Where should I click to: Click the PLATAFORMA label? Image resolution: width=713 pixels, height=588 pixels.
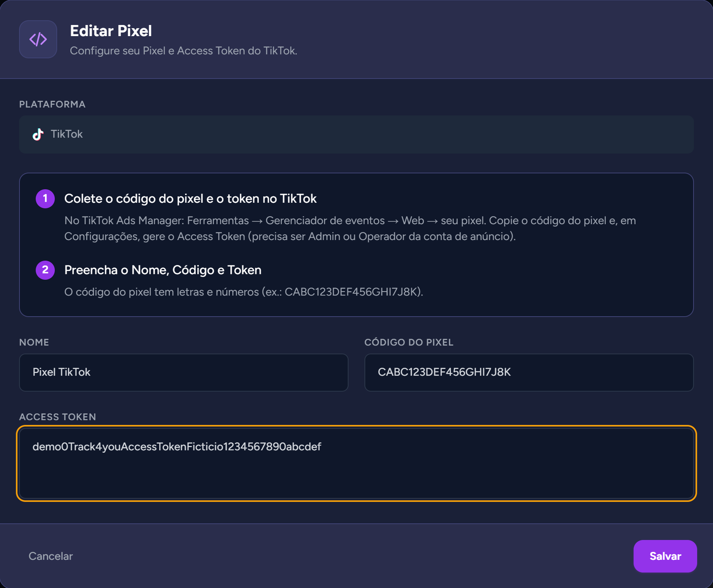[52, 104]
